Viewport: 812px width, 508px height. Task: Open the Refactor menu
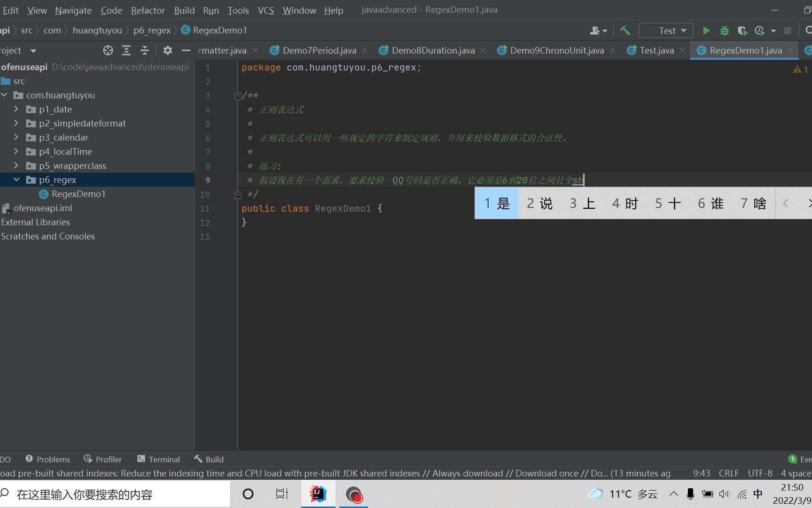click(x=148, y=10)
